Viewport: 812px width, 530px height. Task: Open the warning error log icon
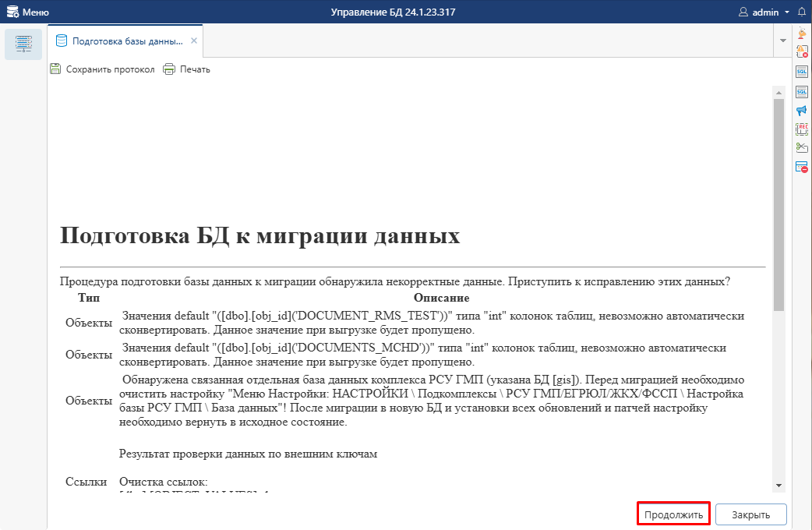(x=802, y=51)
